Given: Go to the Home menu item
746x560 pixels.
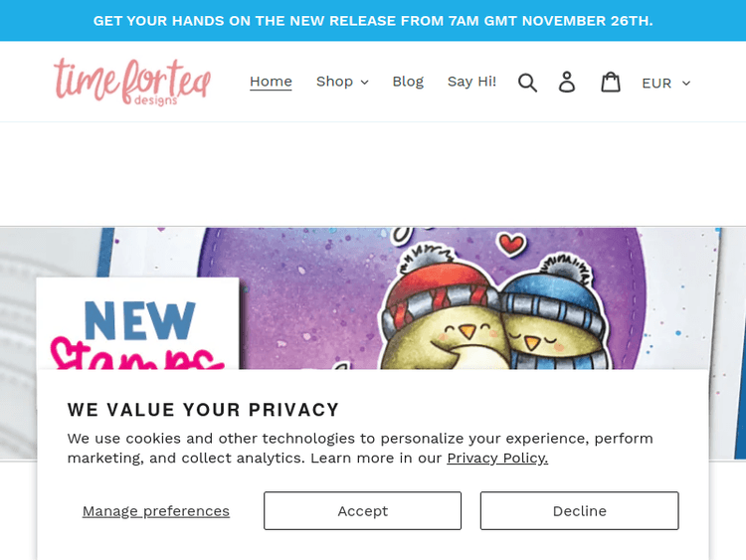Looking at the screenshot, I should pos(271,82).
